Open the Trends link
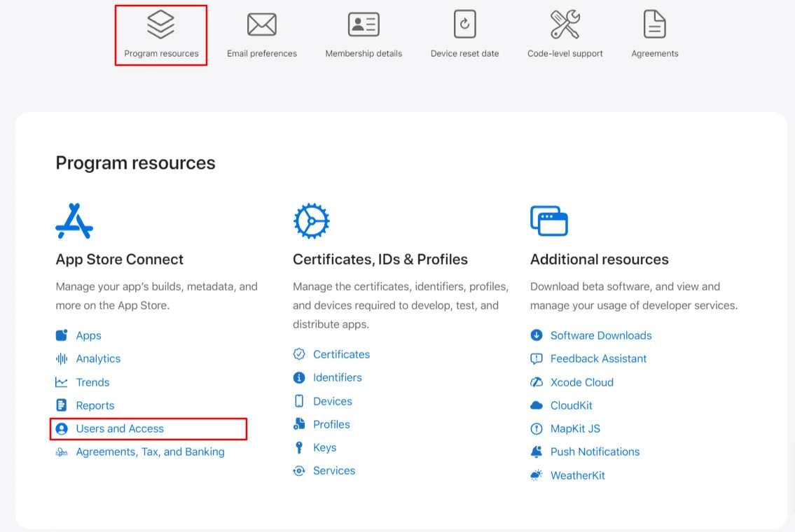The image size is (795, 532). point(92,382)
